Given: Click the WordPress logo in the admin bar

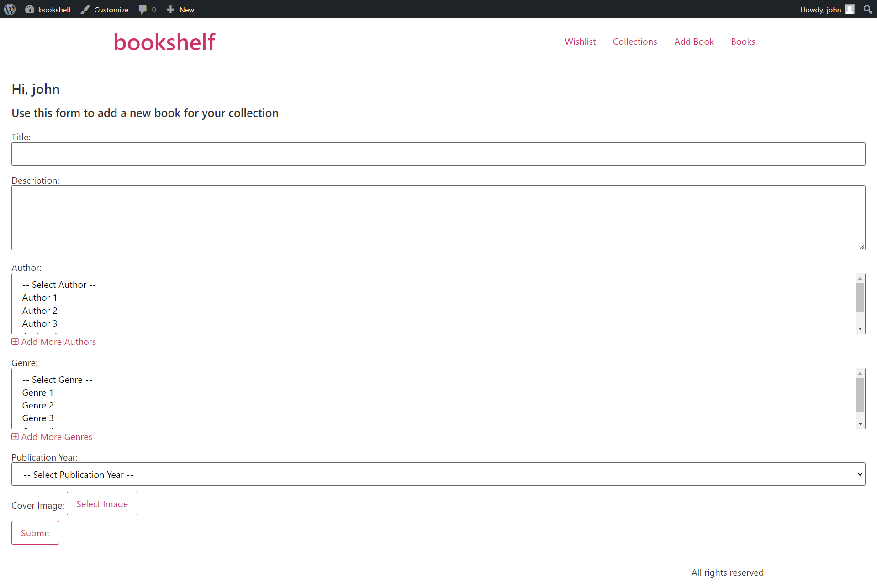Looking at the screenshot, I should point(10,9).
